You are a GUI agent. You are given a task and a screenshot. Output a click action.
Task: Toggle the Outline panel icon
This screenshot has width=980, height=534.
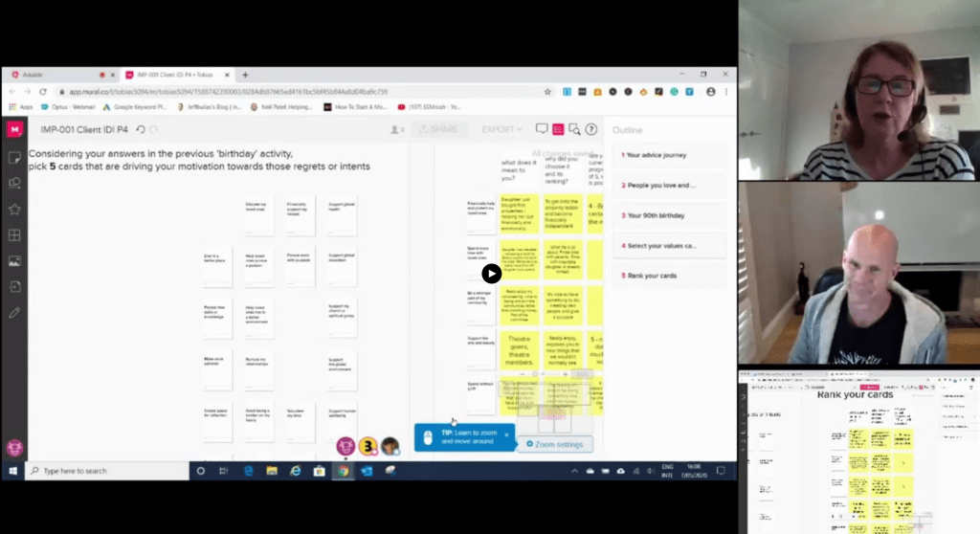[x=558, y=129]
